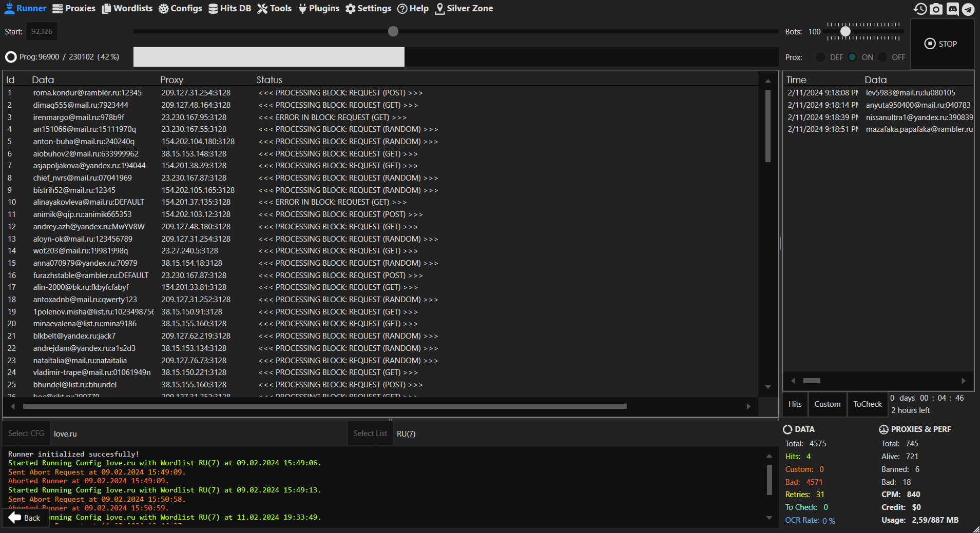Click the log scroll-down arrow
Screen dimensions: 980x533
pos(769,518)
